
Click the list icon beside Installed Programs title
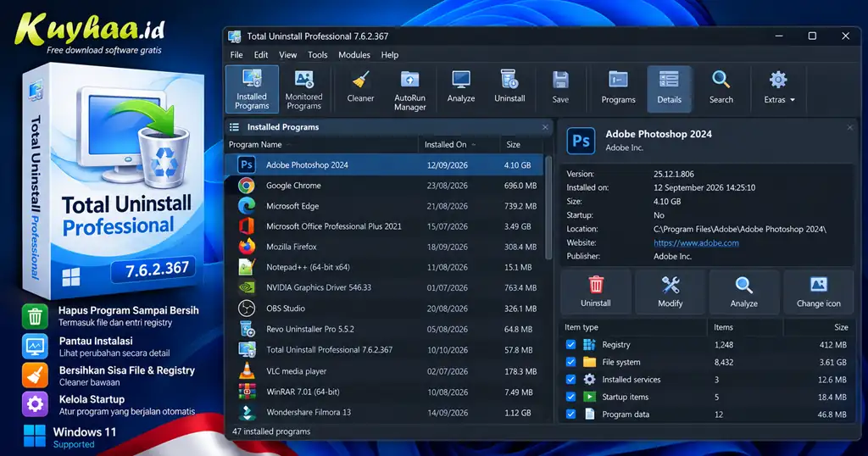click(234, 127)
